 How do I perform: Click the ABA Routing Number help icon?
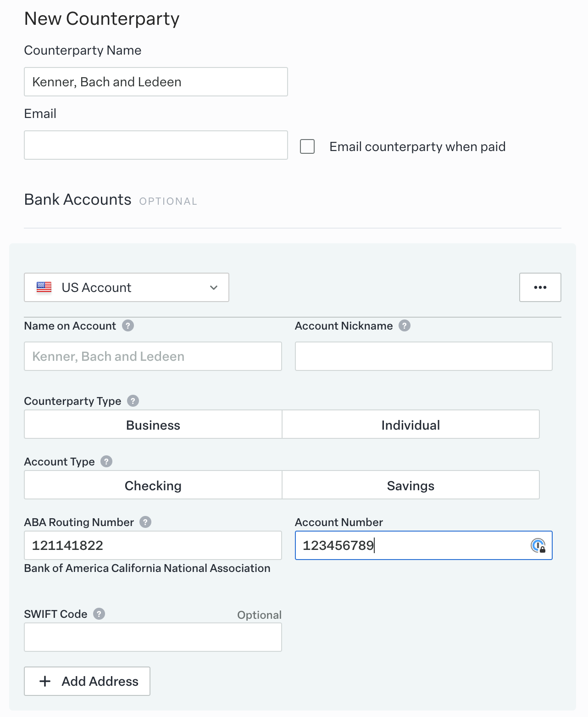(x=145, y=522)
